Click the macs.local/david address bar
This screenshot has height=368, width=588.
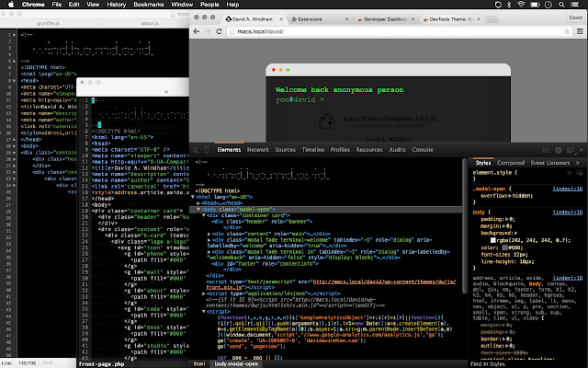394,31
